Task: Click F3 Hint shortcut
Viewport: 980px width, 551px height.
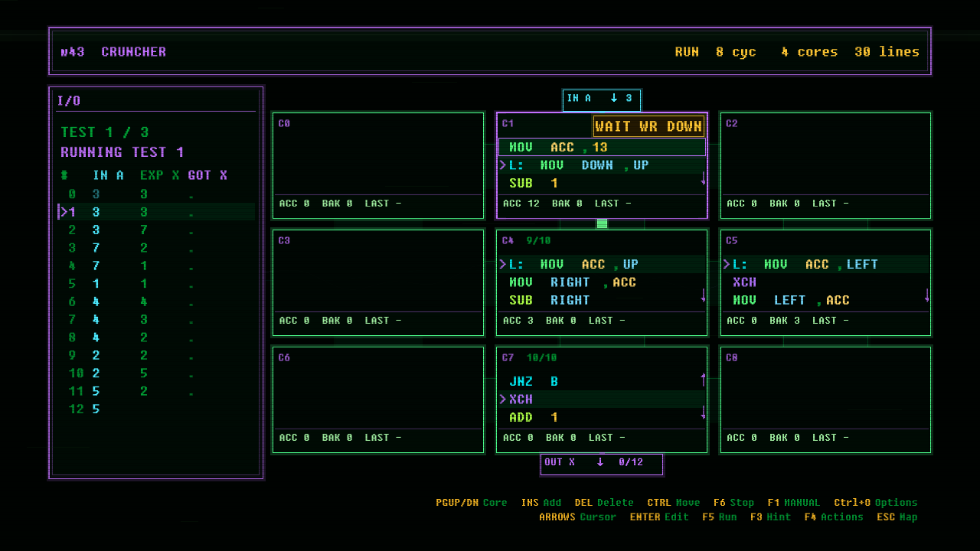Action: [x=771, y=517]
